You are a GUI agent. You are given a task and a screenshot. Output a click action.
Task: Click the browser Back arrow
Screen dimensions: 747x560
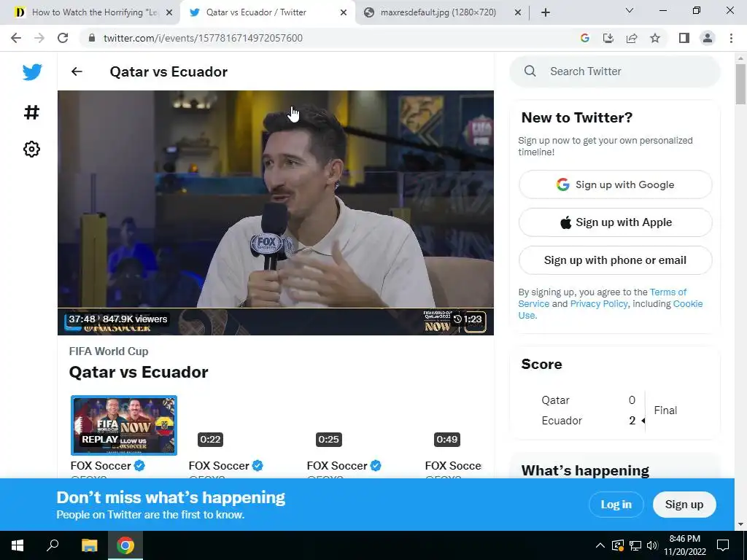click(16, 38)
